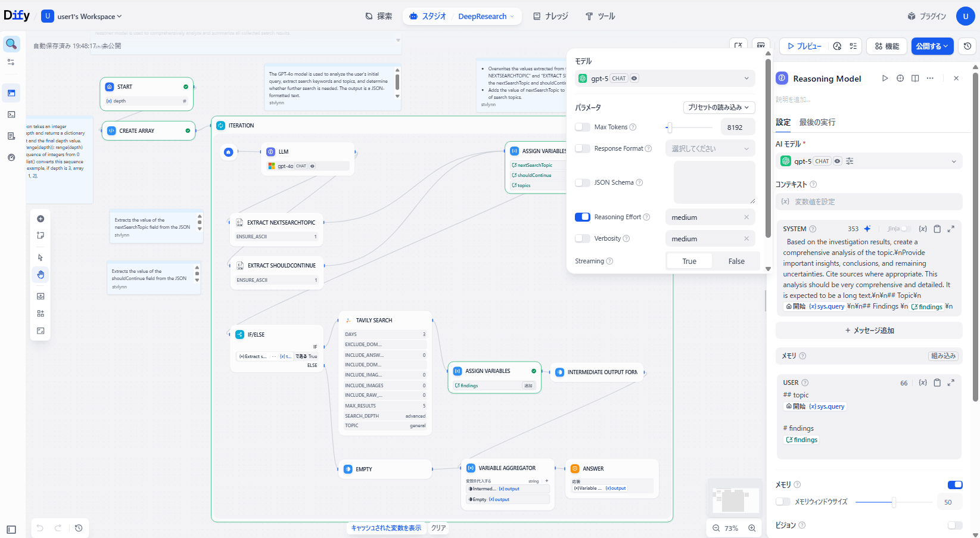Disable the Reasoning Effort toggle

[582, 217]
